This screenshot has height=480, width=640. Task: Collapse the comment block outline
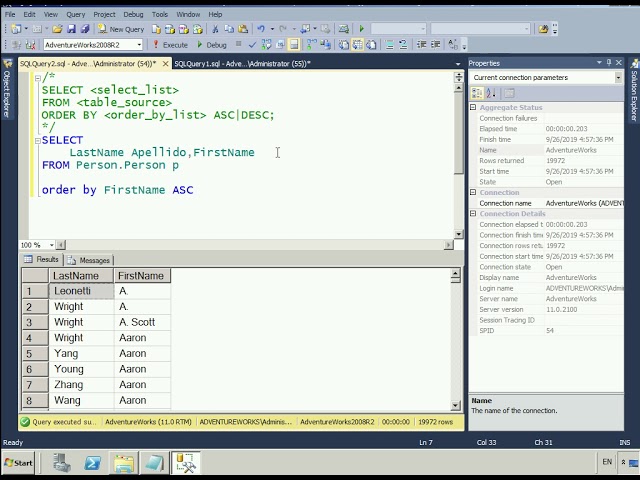tap(38, 78)
